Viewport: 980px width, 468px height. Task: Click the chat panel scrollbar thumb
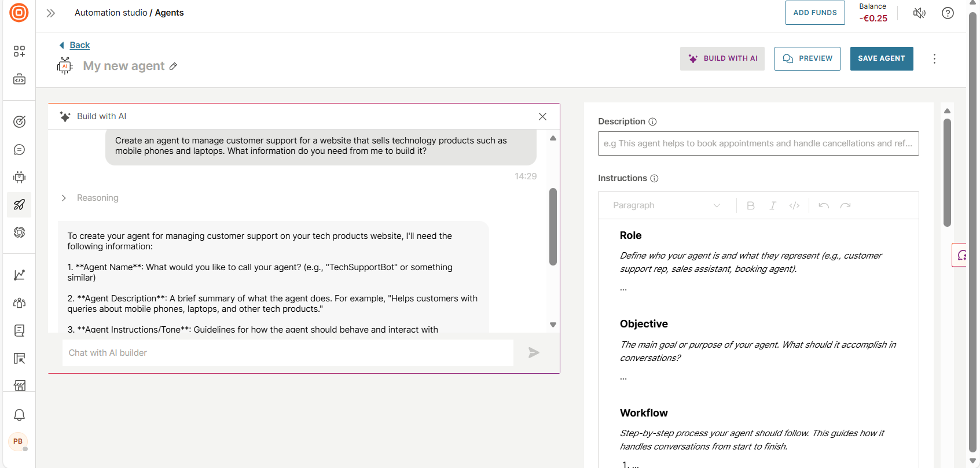point(553,227)
